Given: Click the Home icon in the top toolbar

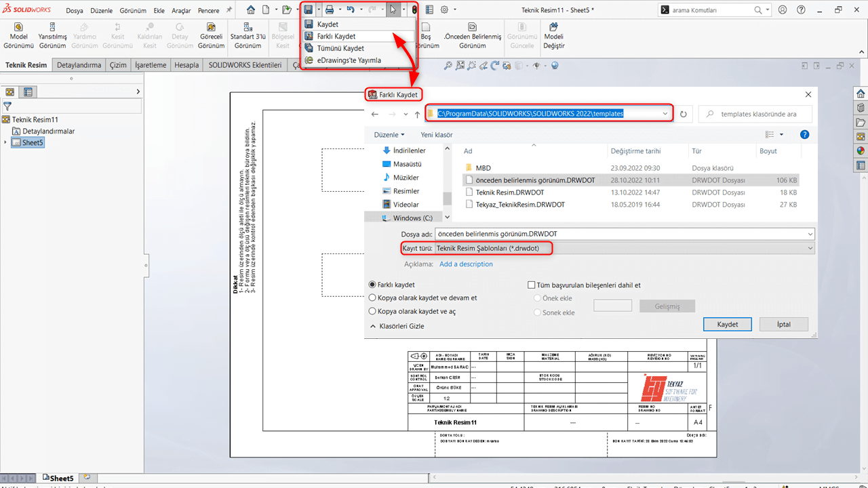Looking at the screenshot, I should 251,10.
